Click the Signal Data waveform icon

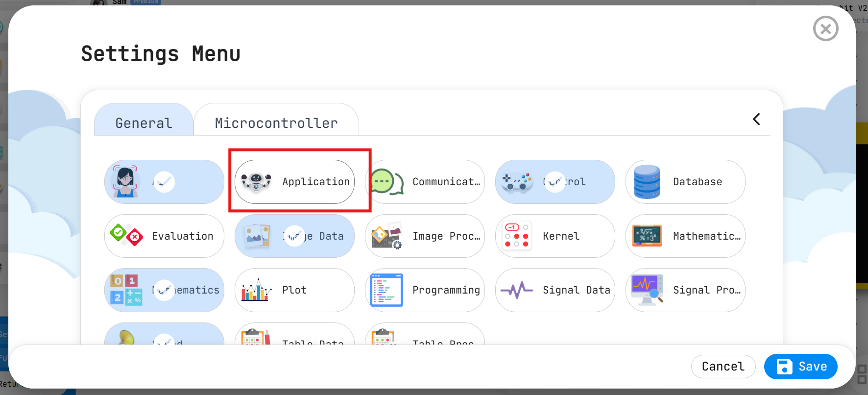click(x=517, y=290)
